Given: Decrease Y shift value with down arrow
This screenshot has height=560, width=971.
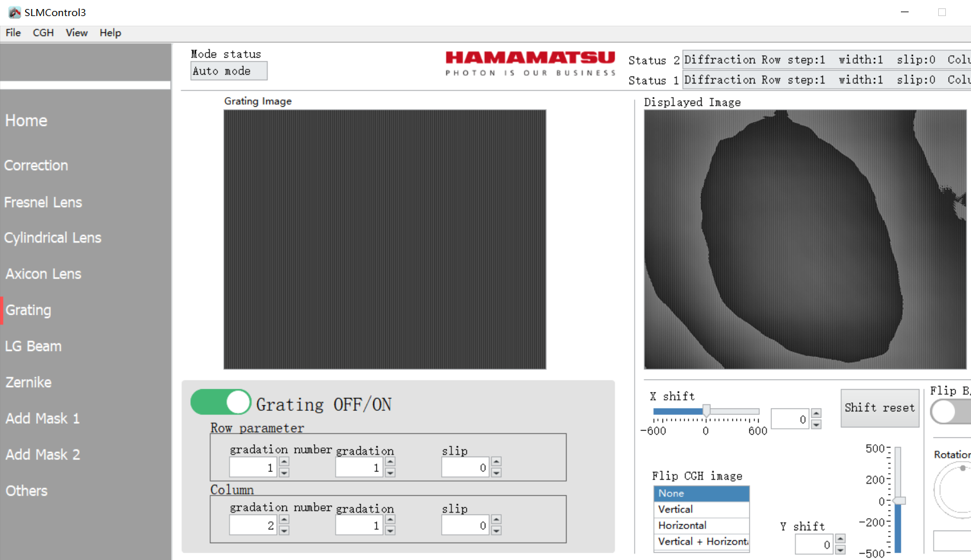Looking at the screenshot, I should pos(840,550).
